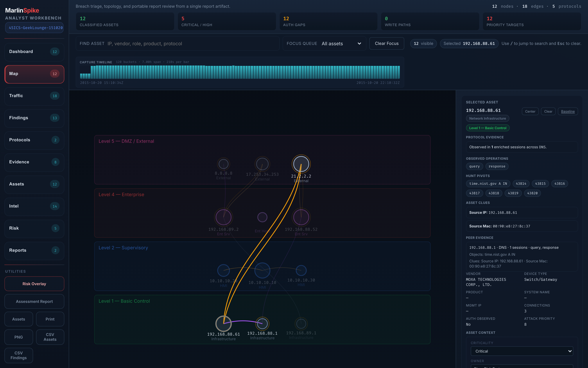The height and width of the screenshot is (368, 588).
Task: Select the 10.10.10.30 HMI node
Action: (x=301, y=270)
